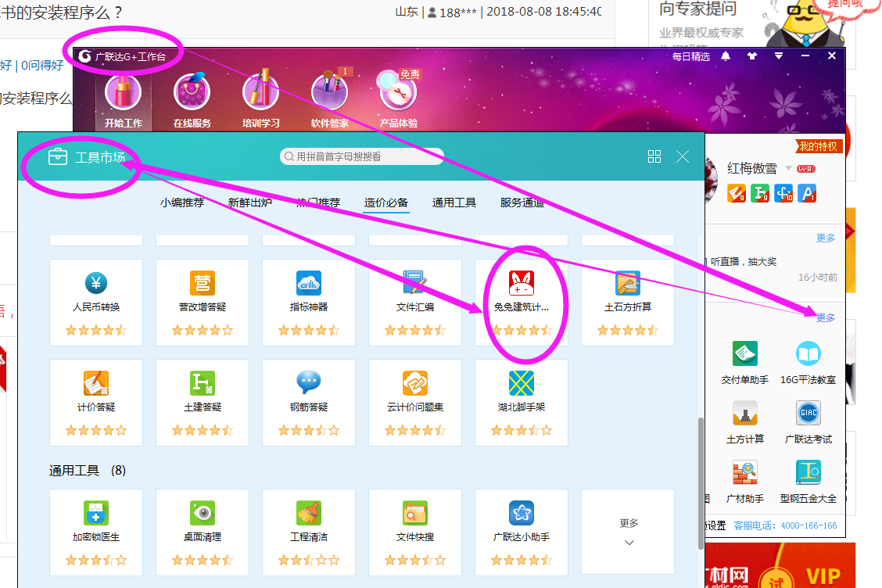Click the notification bell icon

(726, 56)
